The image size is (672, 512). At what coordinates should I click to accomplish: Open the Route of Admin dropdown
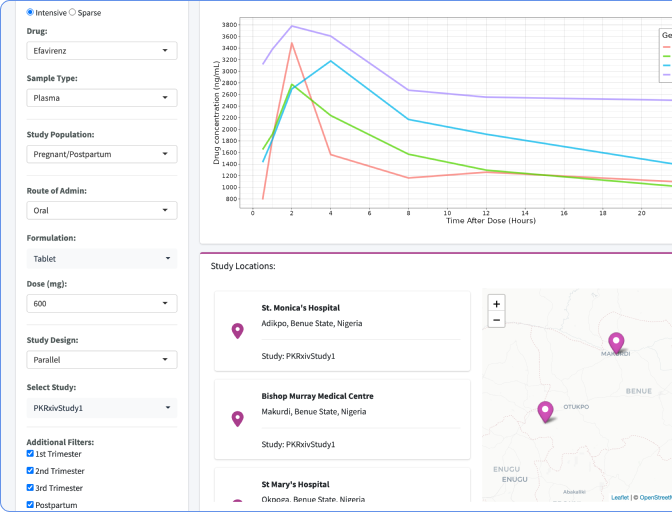[x=102, y=210]
